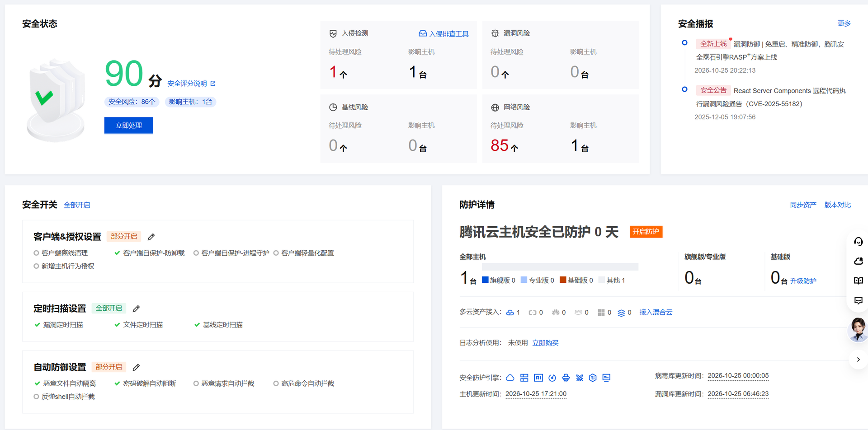Click the crossed-swords security engine icon
Screen dimensions: 868x430
coord(580,378)
